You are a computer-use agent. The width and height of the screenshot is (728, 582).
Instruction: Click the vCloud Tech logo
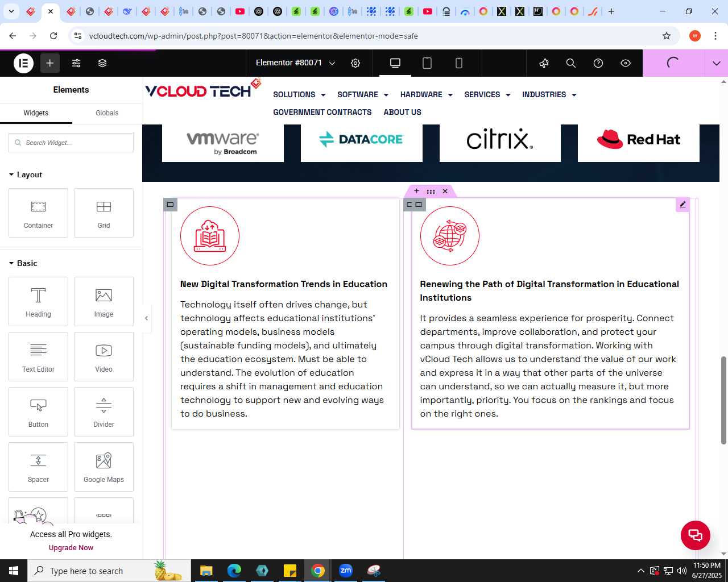(x=203, y=89)
